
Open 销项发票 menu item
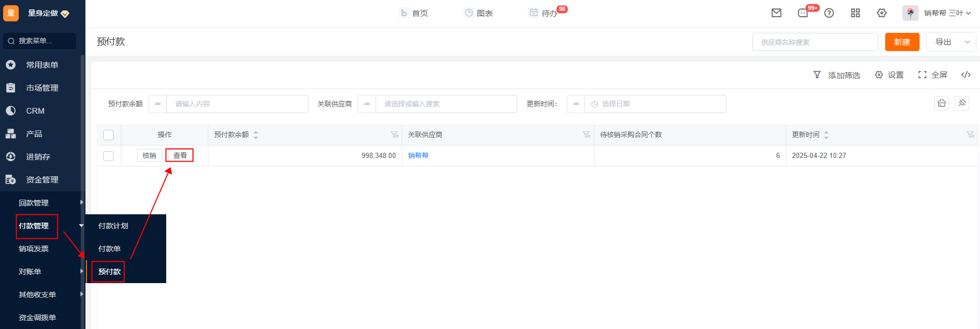[34, 249]
